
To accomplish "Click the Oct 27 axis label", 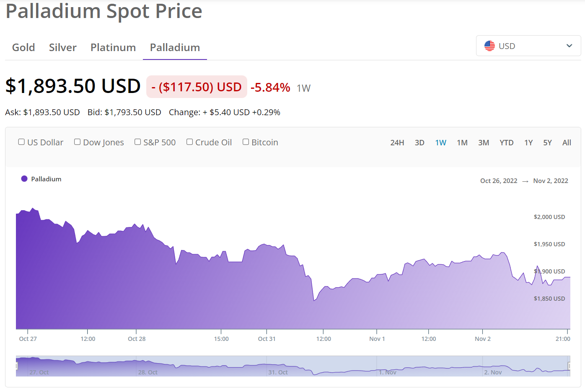I will pos(28,339).
